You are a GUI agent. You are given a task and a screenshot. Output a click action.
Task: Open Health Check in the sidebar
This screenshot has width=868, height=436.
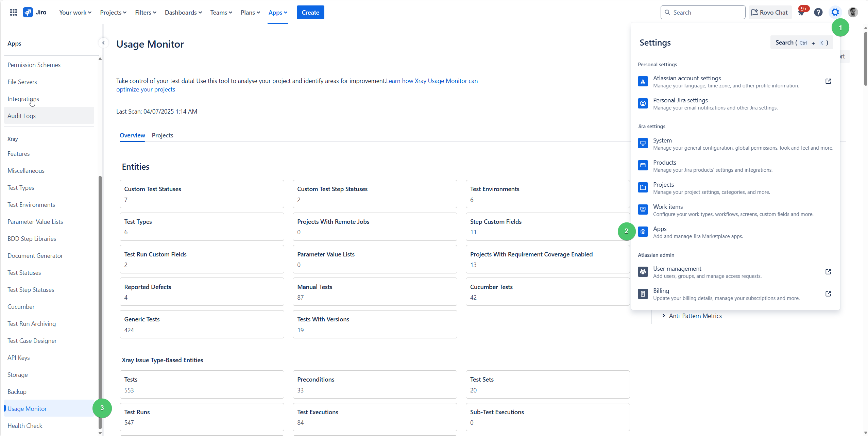49,425
